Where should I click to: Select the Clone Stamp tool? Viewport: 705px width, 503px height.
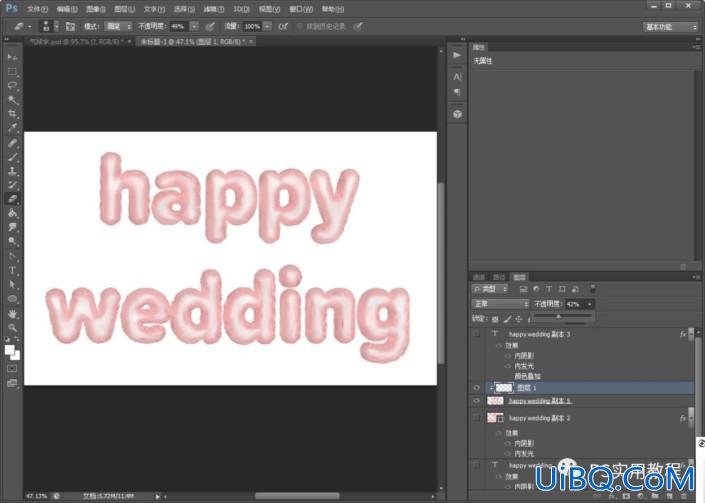coord(12,171)
